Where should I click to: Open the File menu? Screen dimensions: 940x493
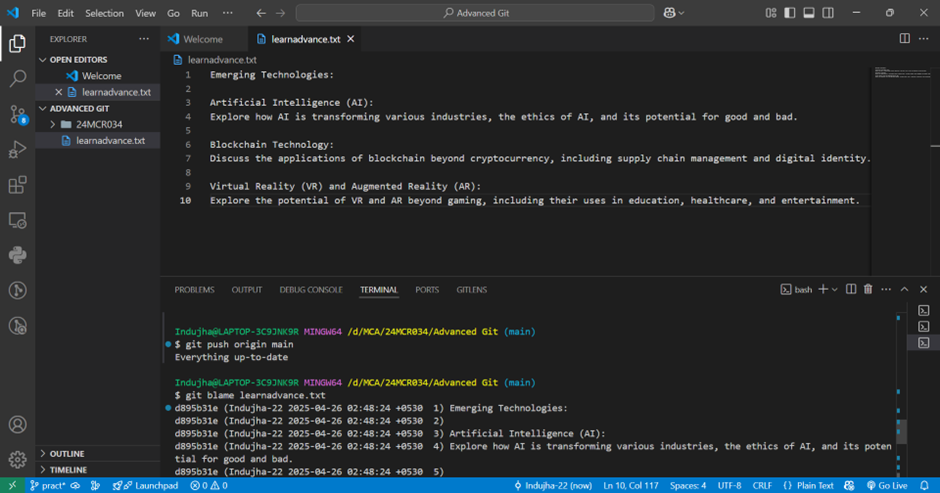pos(38,13)
